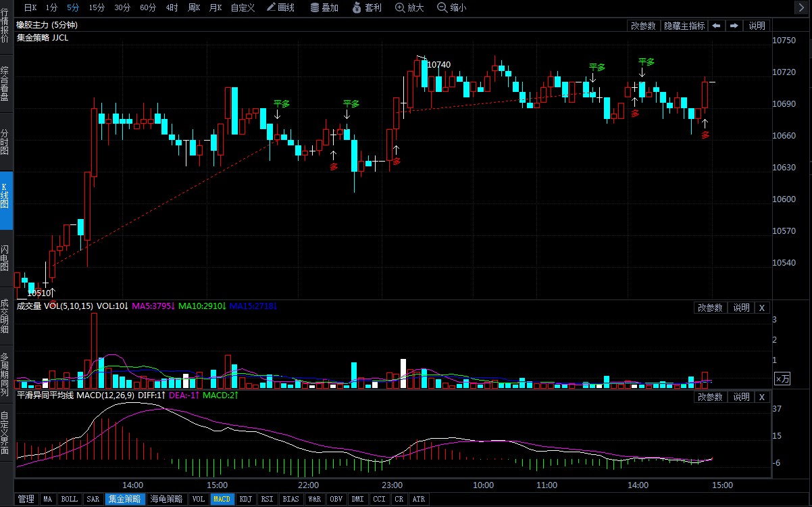The width and height of the screenshot is (812, 507).
Task: Go to previous indicator with left arrow
Action: pyautogui.click(x=716, y=26)
